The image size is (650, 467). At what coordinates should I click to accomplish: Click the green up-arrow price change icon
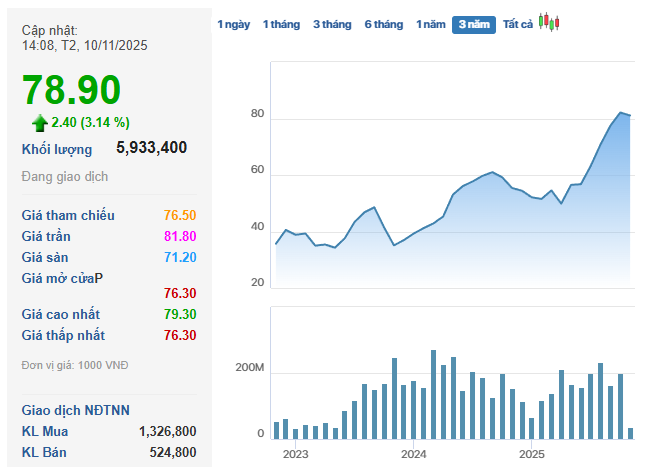(40, 122)
